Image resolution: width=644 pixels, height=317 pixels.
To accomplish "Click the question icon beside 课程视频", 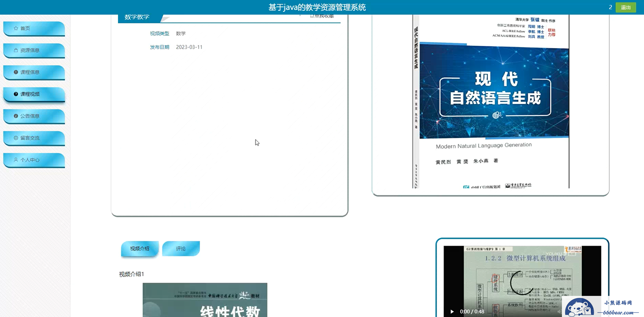I will click(x=16, y=94).
